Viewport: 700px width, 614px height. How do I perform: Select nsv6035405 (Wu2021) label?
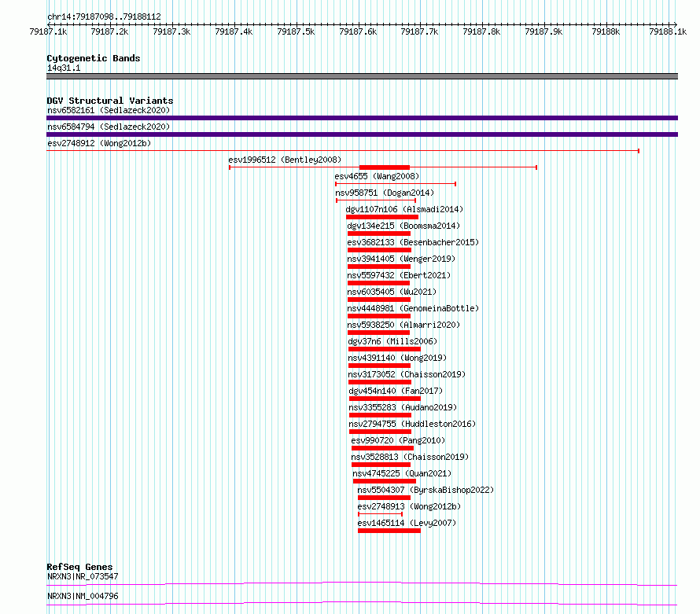pyautogui.click(x=392, y=292)
